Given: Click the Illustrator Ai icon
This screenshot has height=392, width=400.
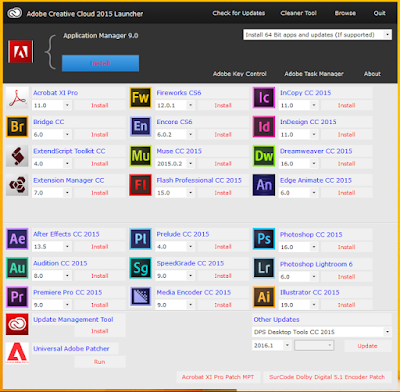Looking at the screenshot, I should (x=264, y=297).
